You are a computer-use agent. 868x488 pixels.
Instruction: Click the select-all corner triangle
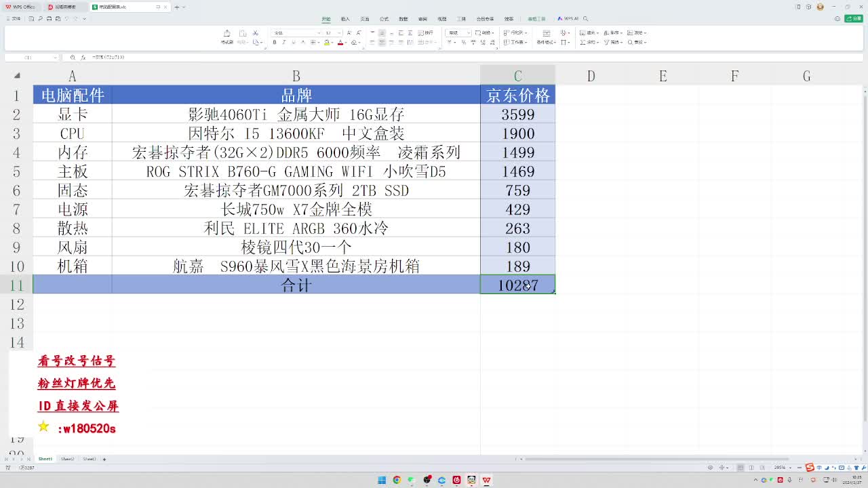16,76
